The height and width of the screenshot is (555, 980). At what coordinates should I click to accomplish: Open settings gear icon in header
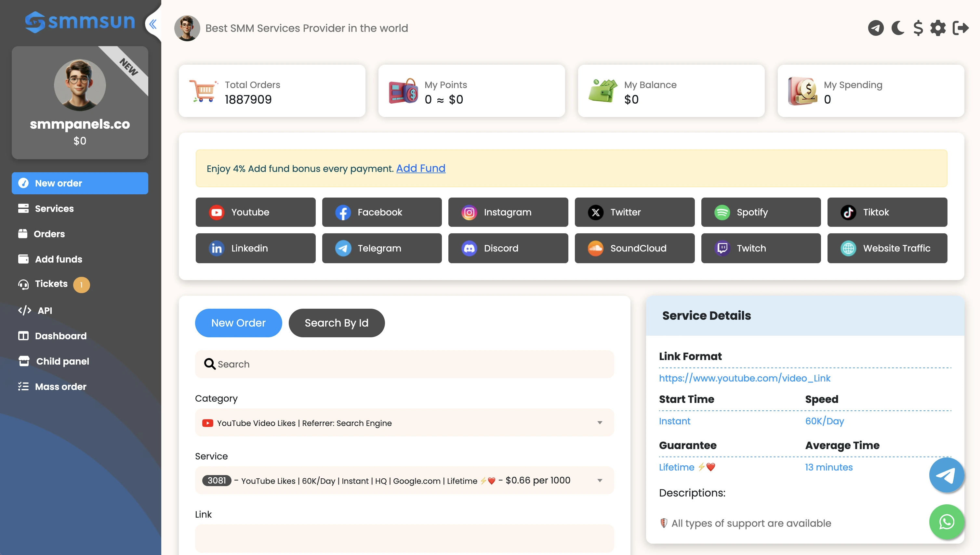pyautogui.click(x=938, y=28)
